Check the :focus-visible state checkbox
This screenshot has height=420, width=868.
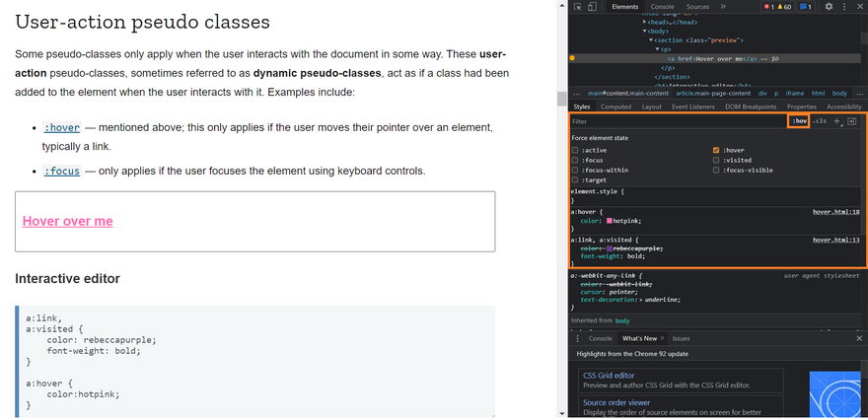click(x=716, y=170)
